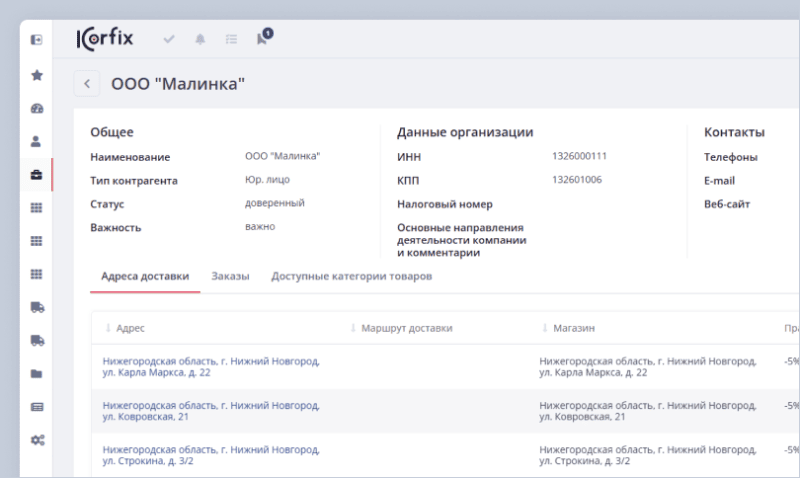
Task: Open the dashboard gauge icon in sidebar
Action: pos(37,108)
